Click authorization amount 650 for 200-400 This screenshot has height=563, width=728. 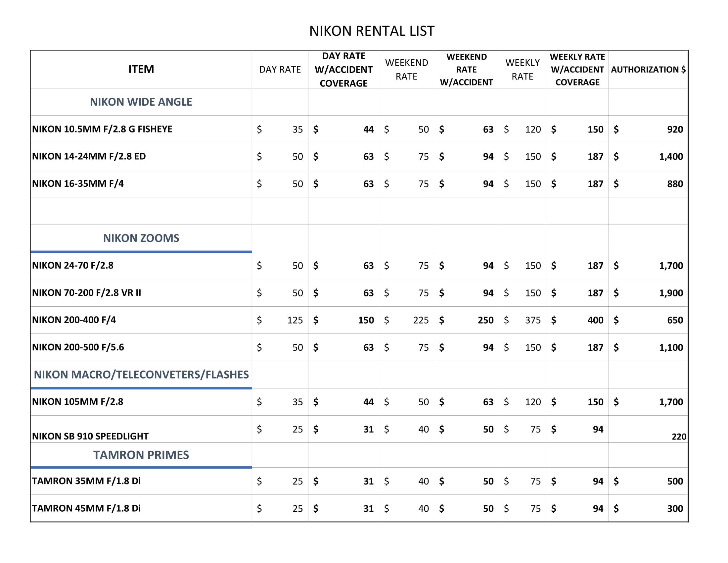pyautogui.click(x=675, y=320)
